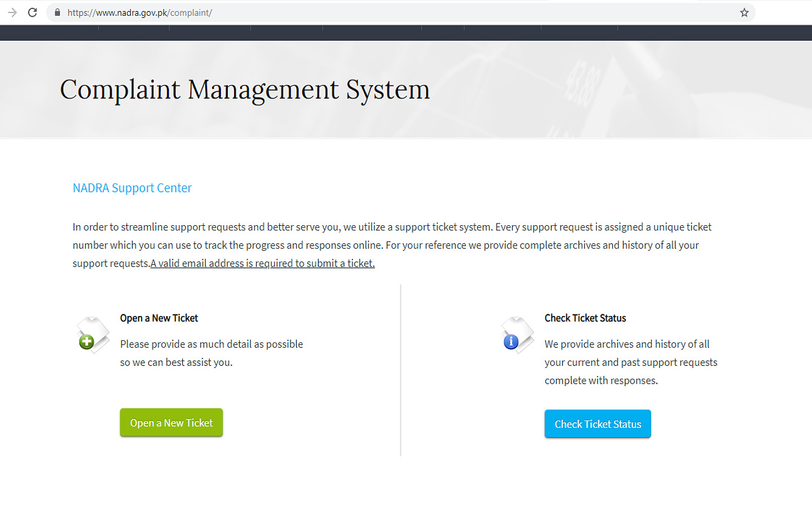Click the vertical divider between ticket sections
Screen dimensions: 812x508
click(401, 370)
